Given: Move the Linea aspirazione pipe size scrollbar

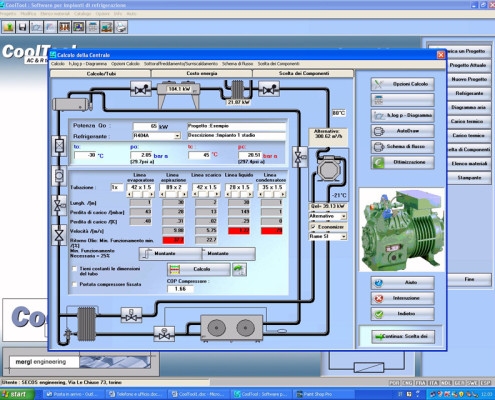Looking at the screenshot, I should (173, 194).
